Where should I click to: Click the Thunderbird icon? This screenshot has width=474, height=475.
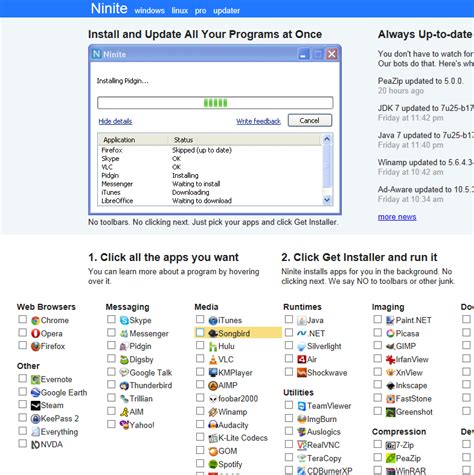pyautogui.click(x=124, y=386)
